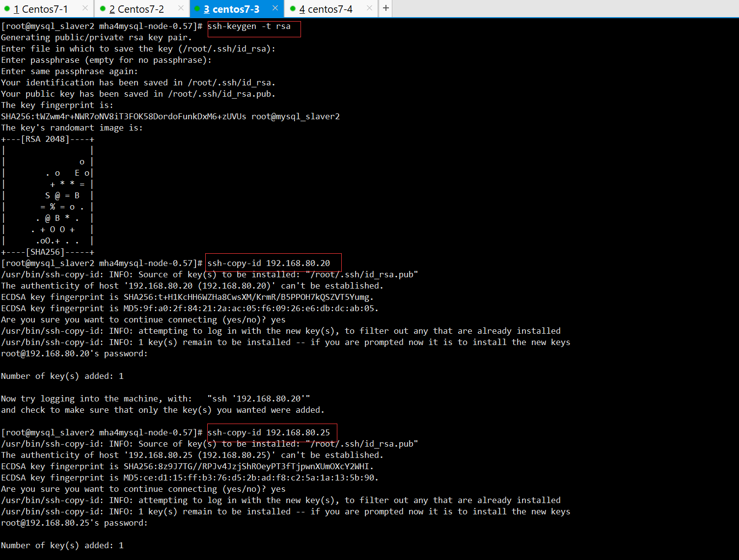Click the green status dot of centos7-4
This screenshot has width=739, height=560.
tap(293, 9)
